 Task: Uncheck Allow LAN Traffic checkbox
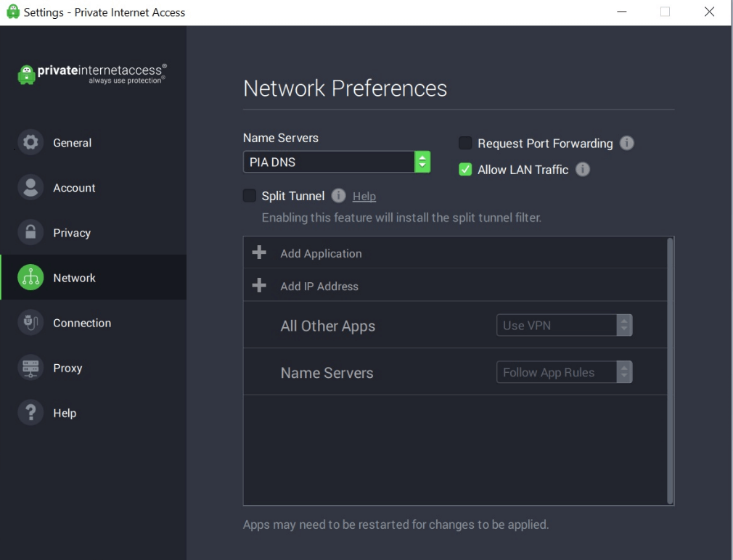point(465,169)
